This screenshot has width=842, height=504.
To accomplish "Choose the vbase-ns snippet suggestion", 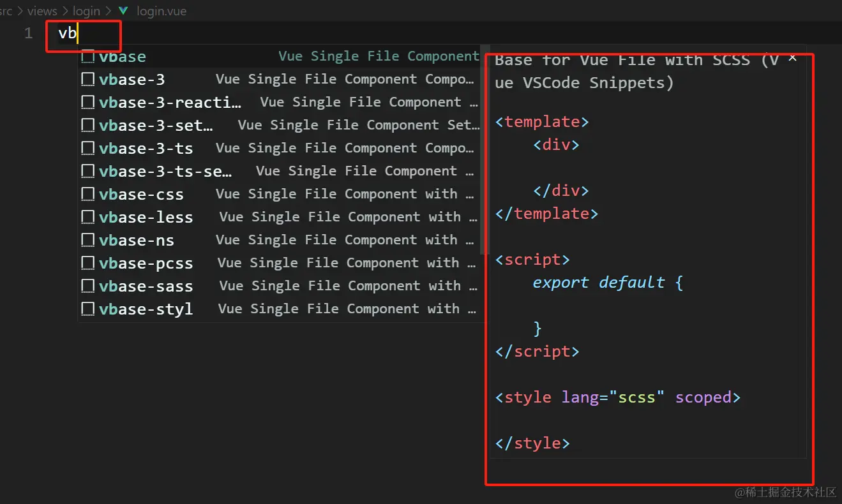I will 280,240.
